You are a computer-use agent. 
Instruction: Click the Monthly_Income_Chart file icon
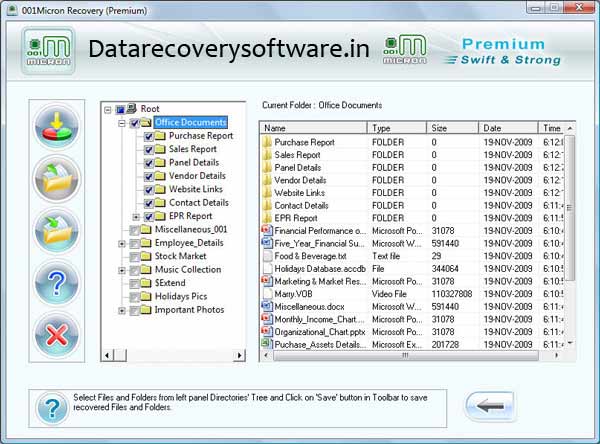[267, 319]
